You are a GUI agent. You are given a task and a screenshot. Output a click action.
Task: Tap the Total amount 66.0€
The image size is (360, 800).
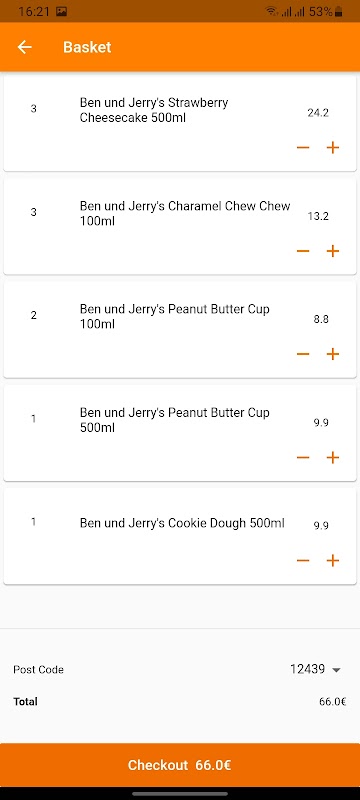(x=332, y=702)
